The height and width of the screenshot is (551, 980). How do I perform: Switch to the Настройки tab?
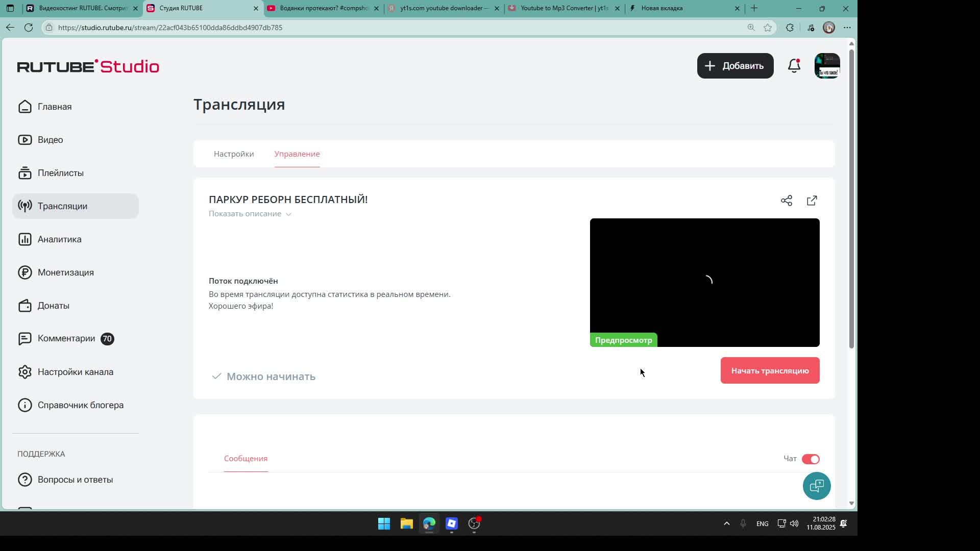(x=234, y=154)
